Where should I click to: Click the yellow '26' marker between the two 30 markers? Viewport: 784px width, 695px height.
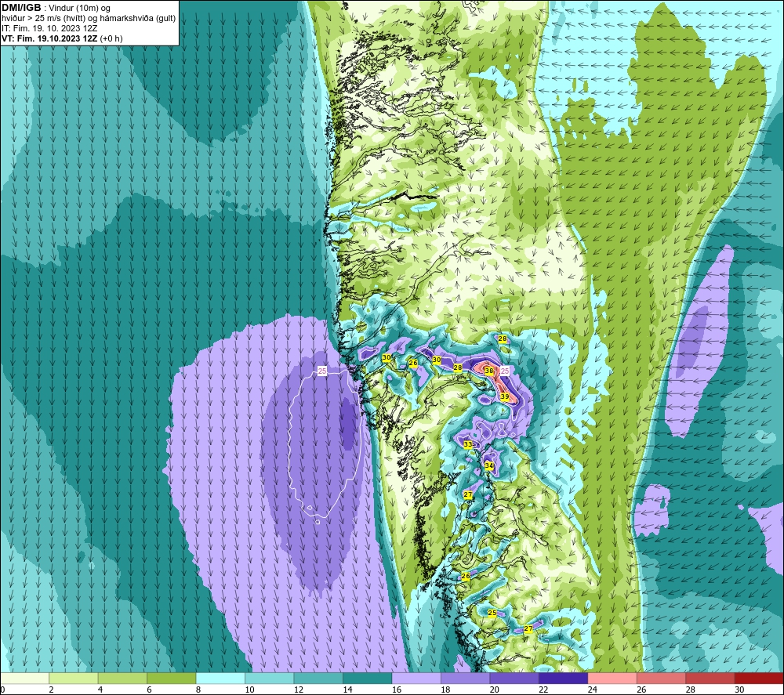(413, 363)
